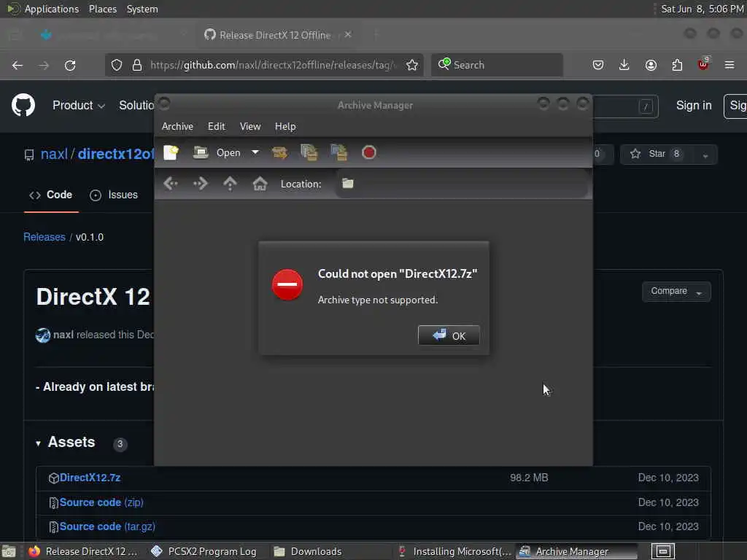
Task: Switch to PCSX2 Program Log in taskbar
Action: pyautogui.click(x=204, y=551)
